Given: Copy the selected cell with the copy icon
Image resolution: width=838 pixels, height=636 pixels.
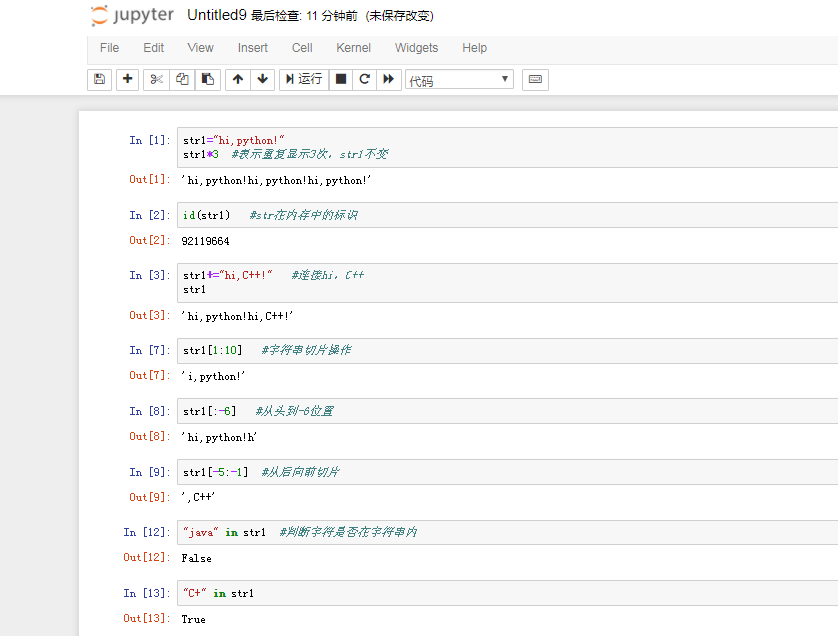Looking at the screenshot, I should coord(181,79).
